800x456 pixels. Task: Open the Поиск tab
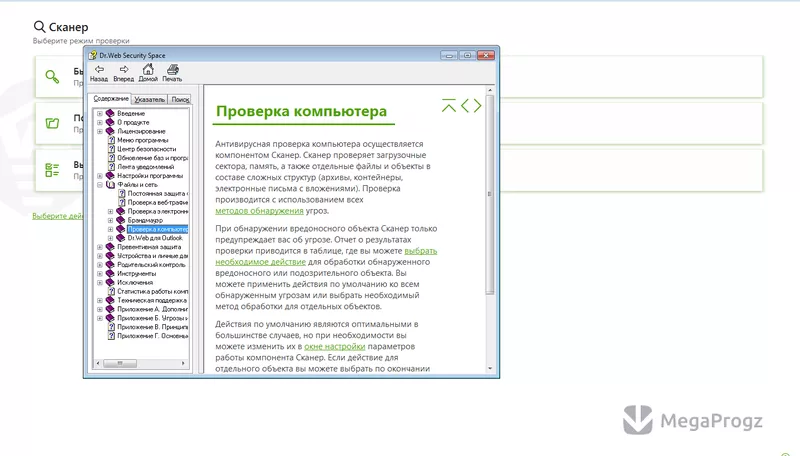pos(180,99)
